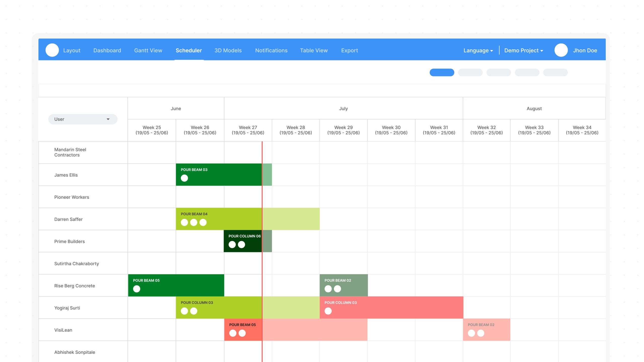Click an assignee avatar on POUR BEAM 02 bar

(x=328, y=289)
